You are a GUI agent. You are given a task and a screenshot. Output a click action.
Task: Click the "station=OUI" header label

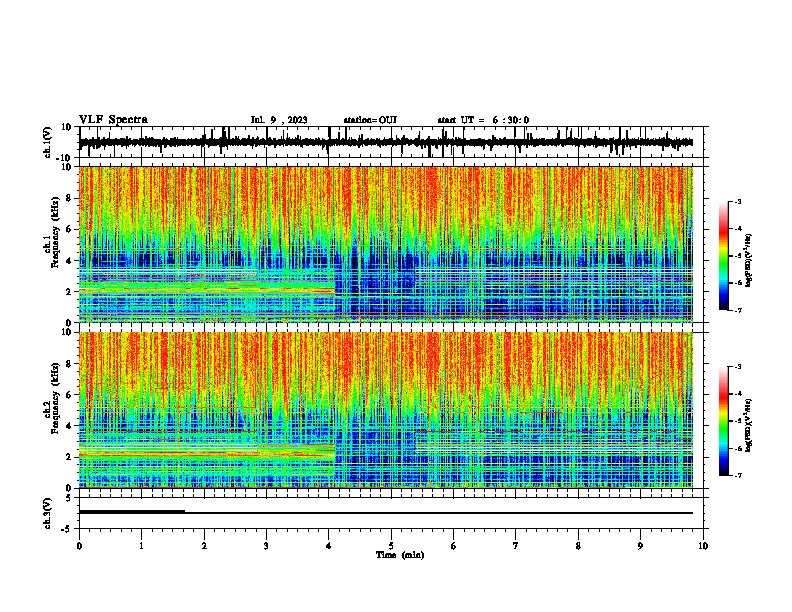pyautogui.click(x=370, y=120)
